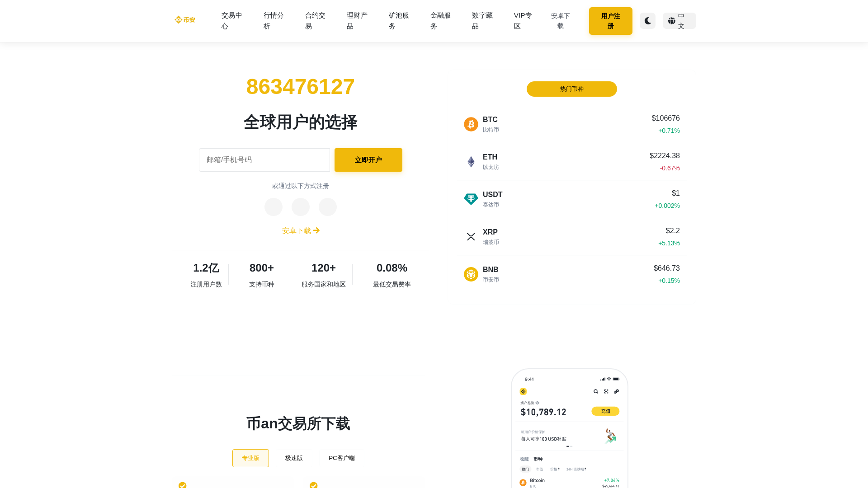Toggle dark mode moon icon
Screen dimensions: 868x488
pos(647,21)
